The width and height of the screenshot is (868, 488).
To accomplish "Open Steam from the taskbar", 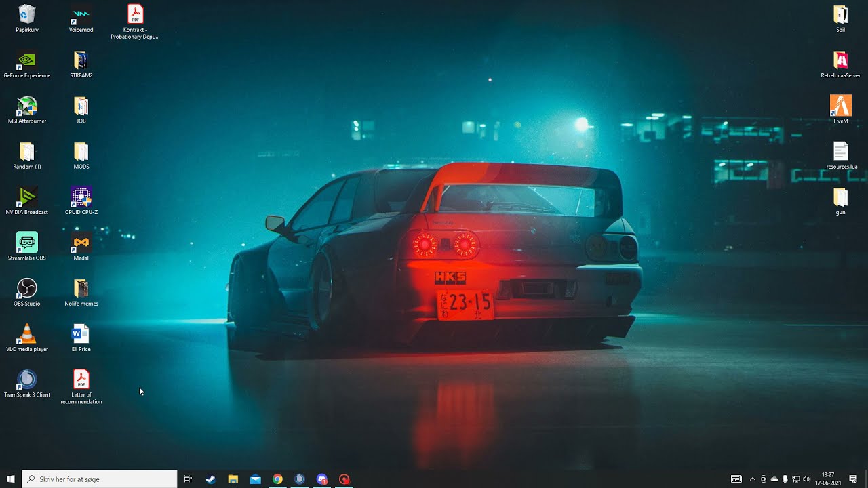I will pos(211,479).
